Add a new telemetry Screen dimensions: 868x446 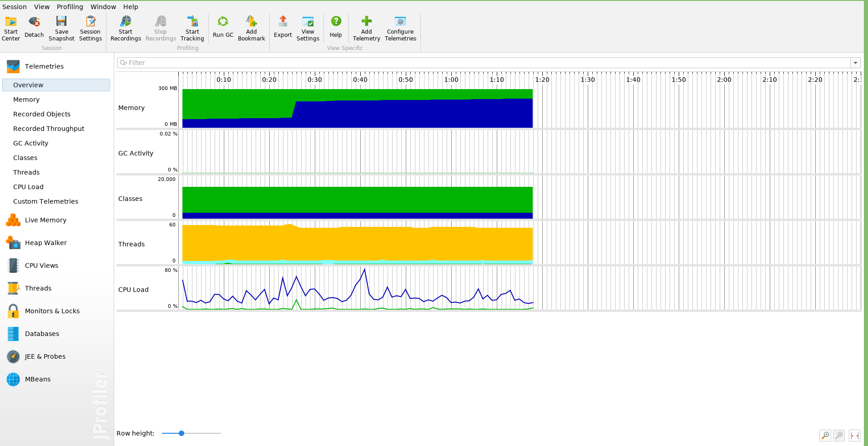click(367, 28)
